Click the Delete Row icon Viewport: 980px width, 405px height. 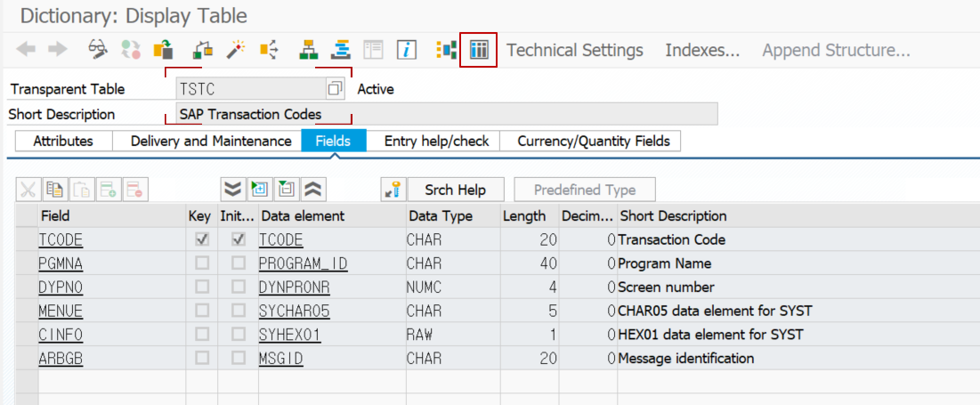(x=135, y=190)
